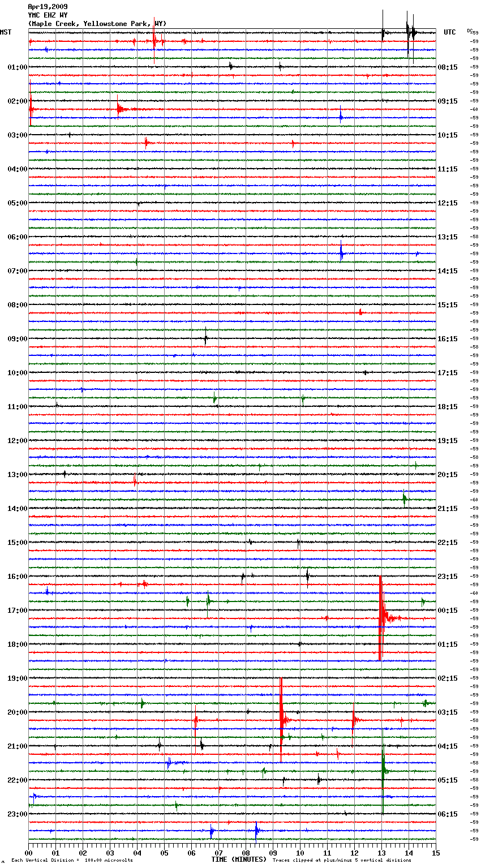Click the 23:15 UTC time label
The height and width of the screenshot is (868, 481).
tap(448, 577)
